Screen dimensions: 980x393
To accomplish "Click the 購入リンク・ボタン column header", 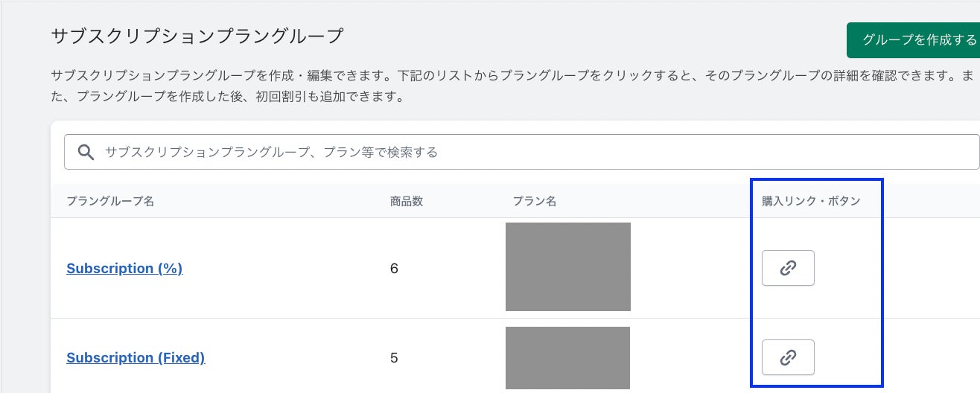I will [x=811, y=202].
